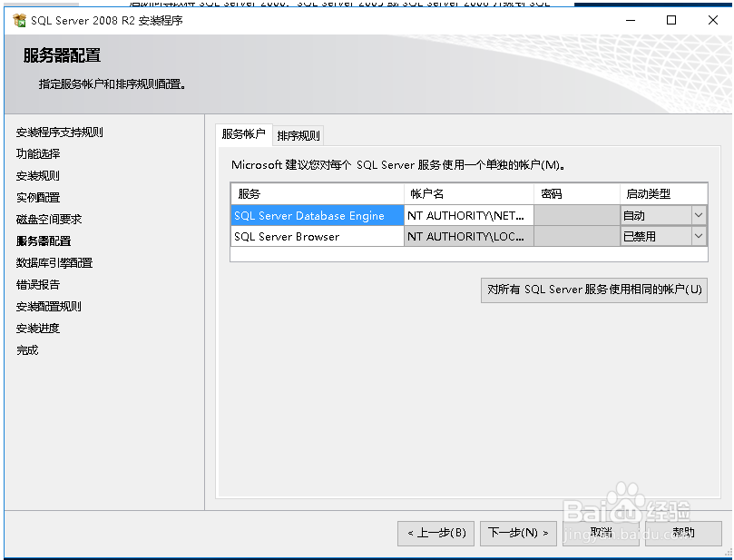The image size is (734, 560).
Task: Click the 帐户名 cell for Database Engine
Action: (467, 215)
